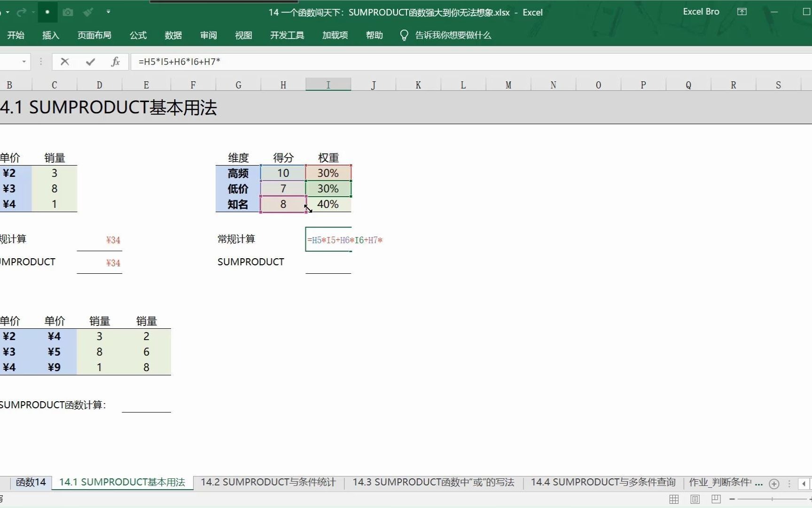This screenshot has height=508, width=812.
Task: Open the 页面布局 ribbon tab
Action: pos(94,35)
